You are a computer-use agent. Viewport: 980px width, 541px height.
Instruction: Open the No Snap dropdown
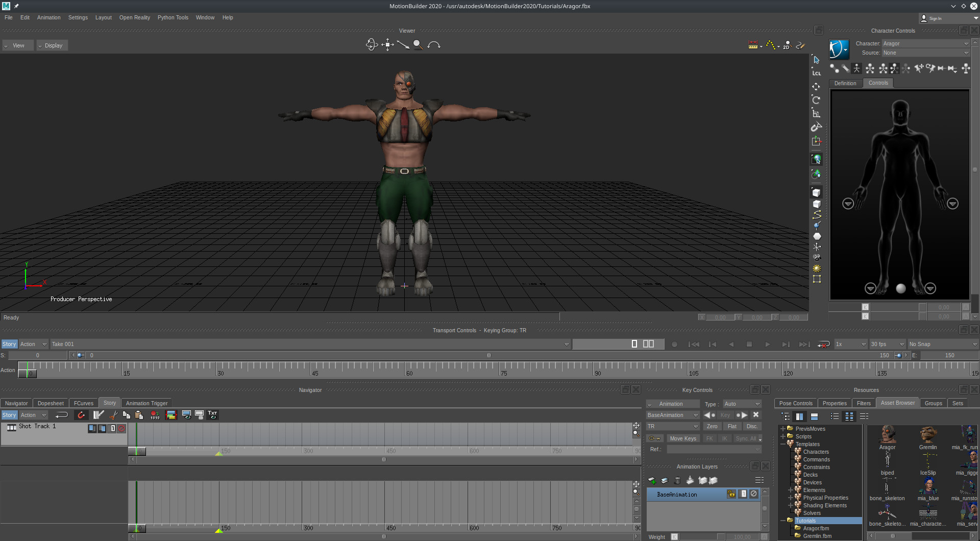coord(942,345)
